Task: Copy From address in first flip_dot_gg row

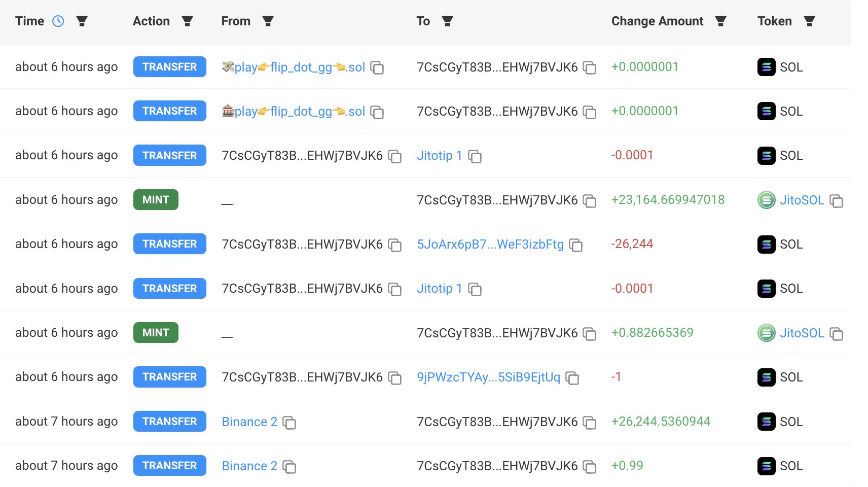Action: (377, 67)
